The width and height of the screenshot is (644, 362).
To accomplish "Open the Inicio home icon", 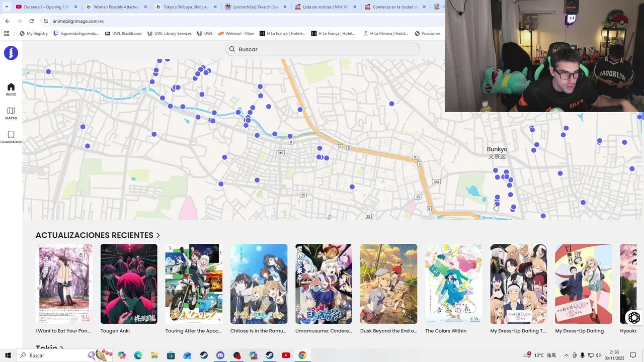I will click(11, 87).
